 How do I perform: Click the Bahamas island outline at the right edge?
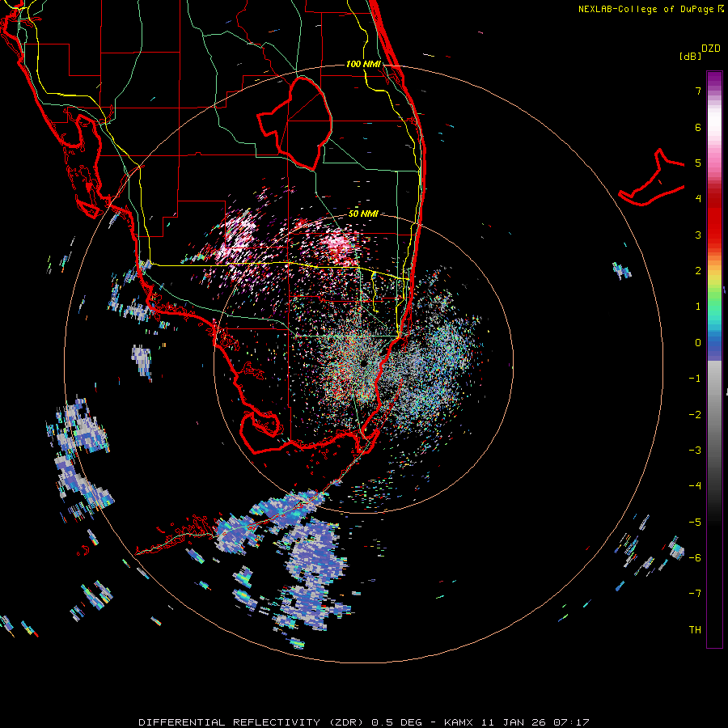[x=652, y=177]
